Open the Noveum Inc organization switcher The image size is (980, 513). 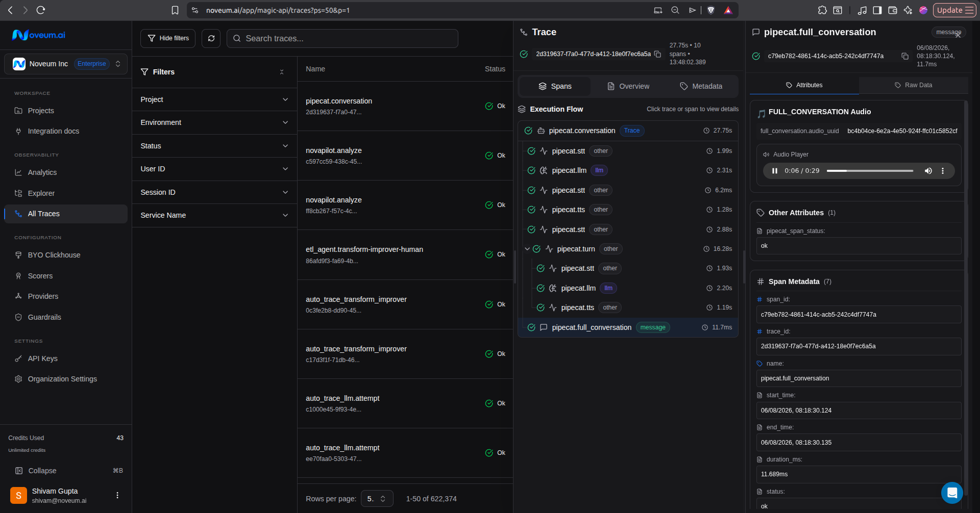tap(66, 64)
